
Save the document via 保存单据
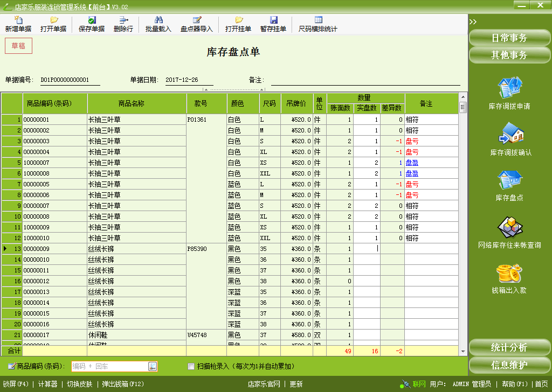[92, 24]
